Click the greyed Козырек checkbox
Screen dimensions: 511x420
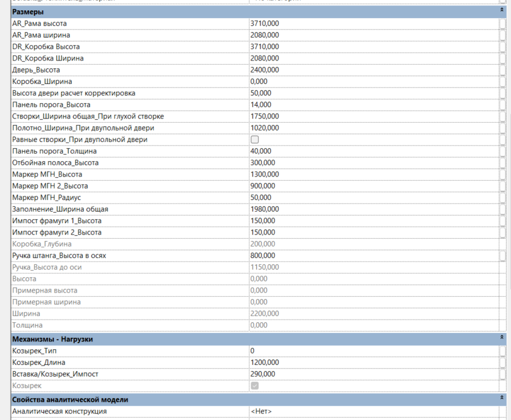coord(254,386)
